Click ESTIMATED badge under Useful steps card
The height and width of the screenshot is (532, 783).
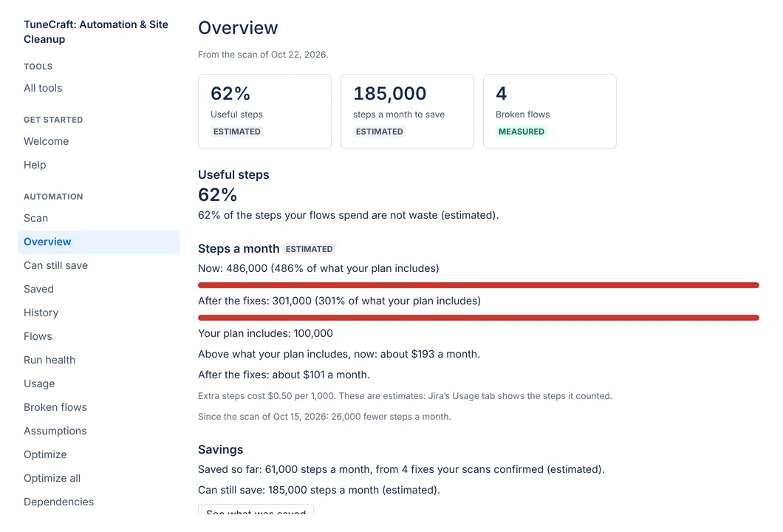236,132
